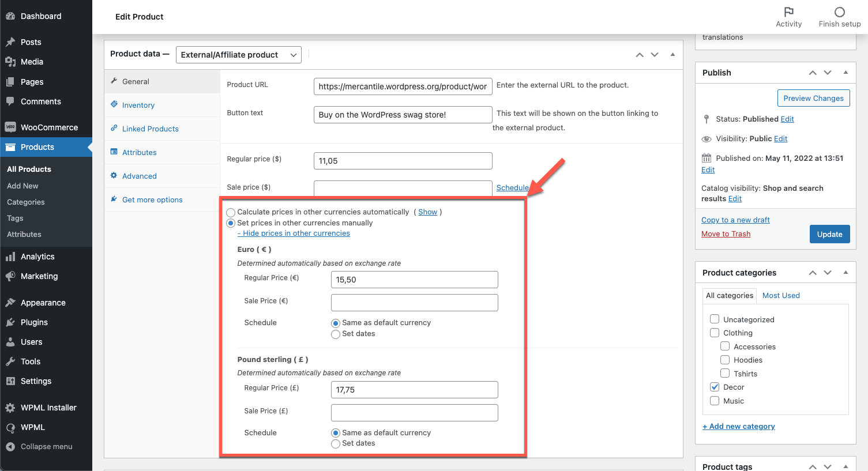Choose Set dates for Euro schedule
Screen dimensions: 868x471
336,334
